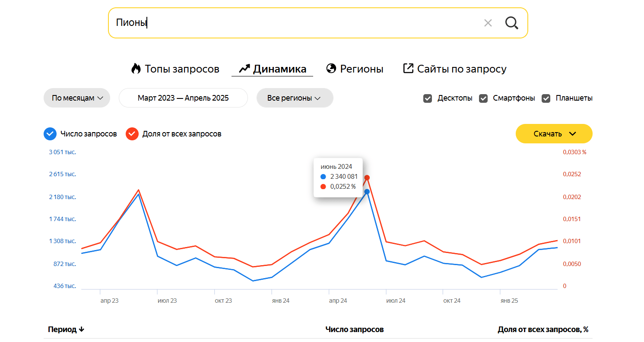Image resolution: width=644 pixels, height=342 pixels.
Task: Click the magnifying glass search icon
Action: click(x=511, y=23)
